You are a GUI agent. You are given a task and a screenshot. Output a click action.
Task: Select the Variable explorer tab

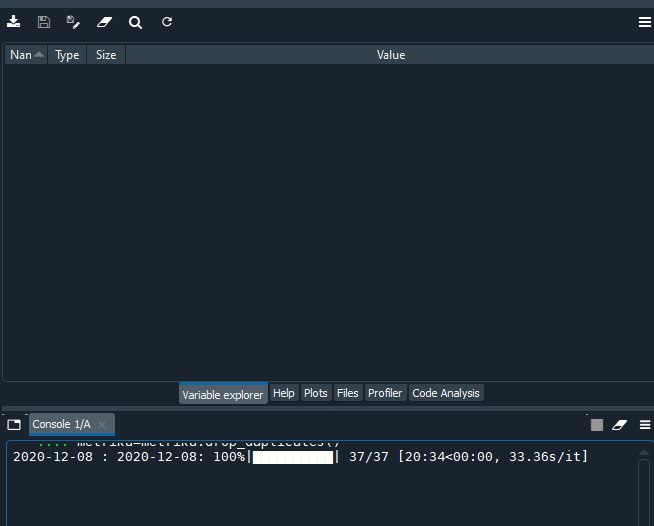223,394
